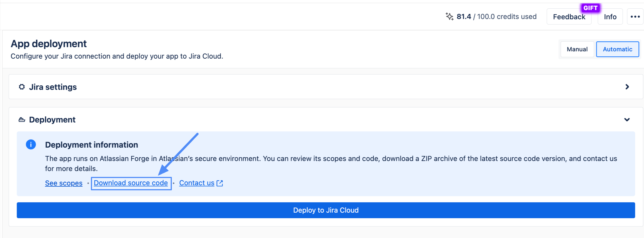Click the gear icon beside Jira settings
Image resolution: width=644 pixels, height=238 pixels.
click(x=22, y=87)
